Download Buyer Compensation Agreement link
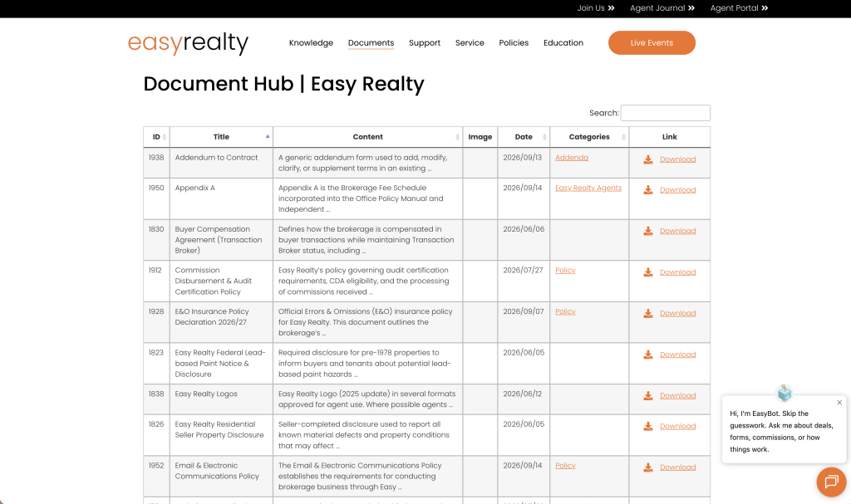Image resolution: width=851 pixels, height=504 pixels. [x=678, y=231]
